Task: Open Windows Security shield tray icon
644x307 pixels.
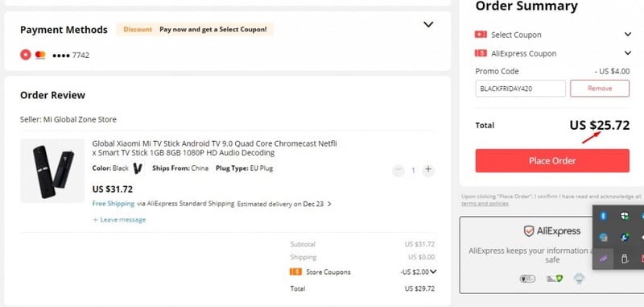Action: pos(625,216)
